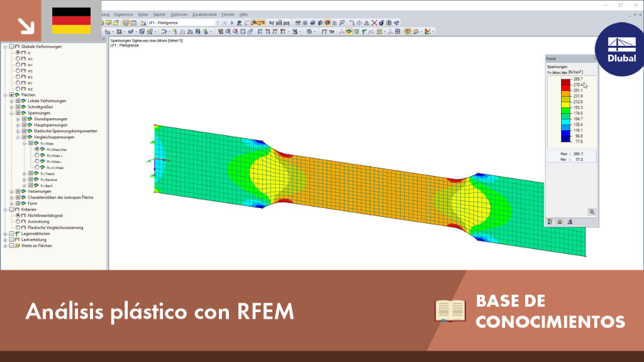This screenshot has height=362, width=644.
Task: Check the Globale Verformungen checkbox
Action: tap(11, 47)
